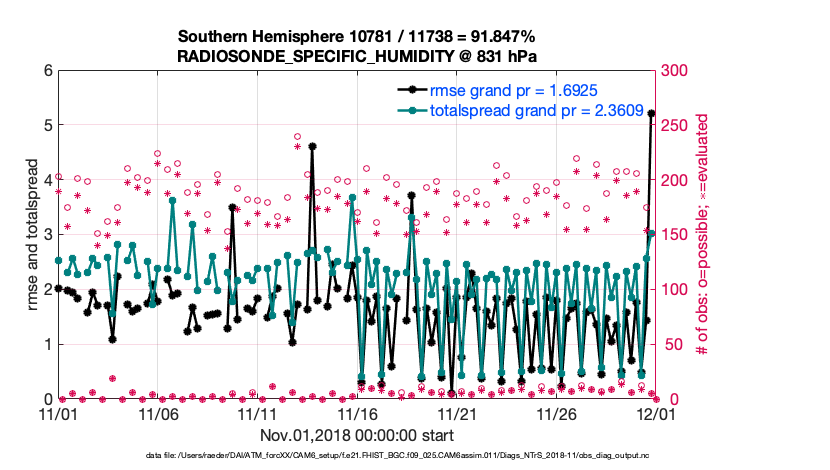
Task: Click the 11/01 x-axis tick label
Action: 58,413
